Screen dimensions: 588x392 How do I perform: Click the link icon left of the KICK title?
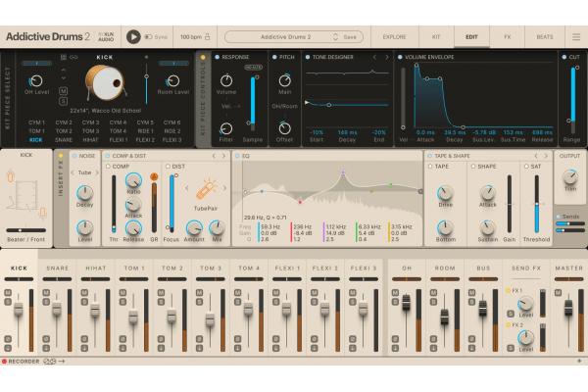click(x=73, y=57)
